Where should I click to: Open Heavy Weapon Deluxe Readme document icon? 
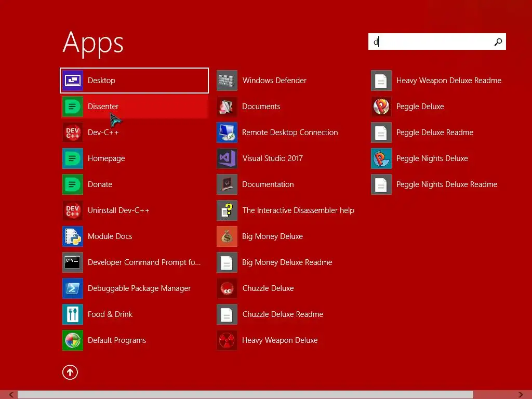pyautogui.click(x=381, y=81)
